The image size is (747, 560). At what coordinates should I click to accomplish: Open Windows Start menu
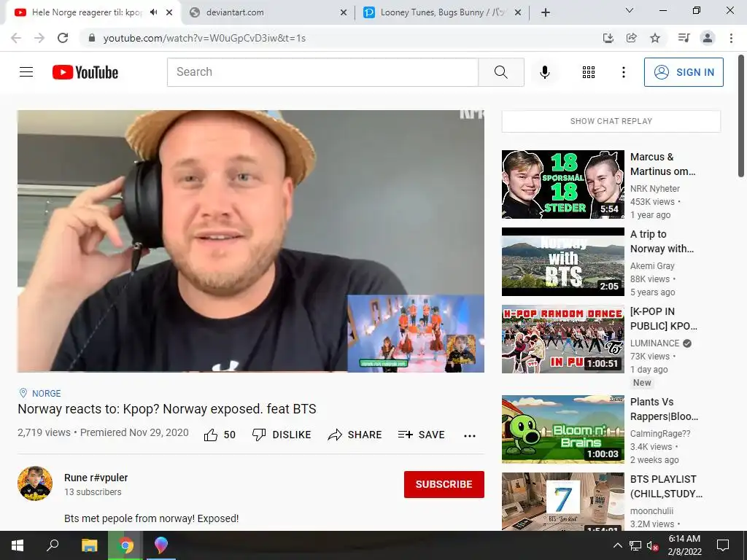coord(18,545)
